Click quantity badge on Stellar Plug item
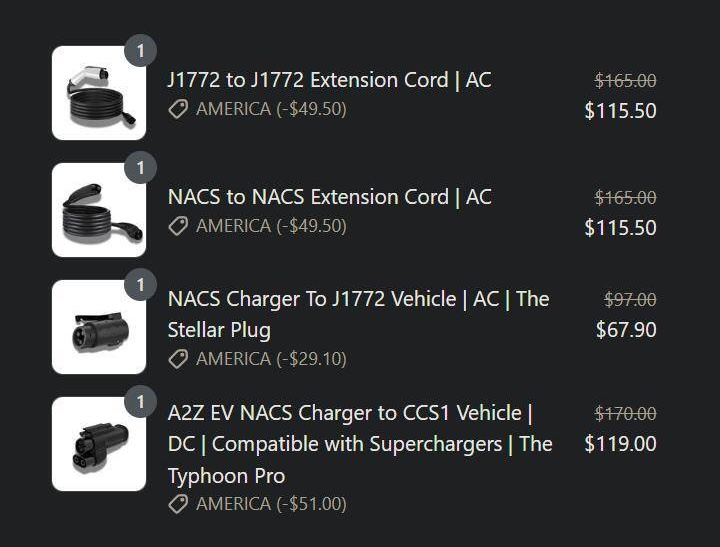The height and width of the screenshot is (547, 720). tap(141, 285)
